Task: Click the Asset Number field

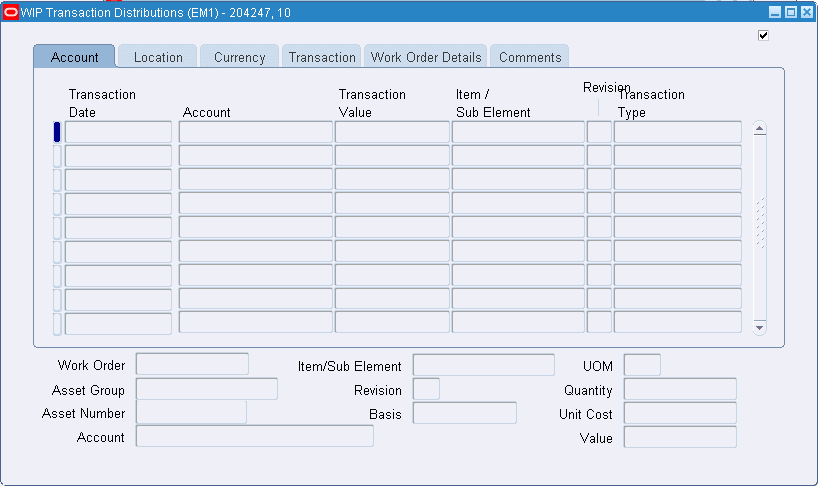Action: pyautogui.click(x=191, y=413)
